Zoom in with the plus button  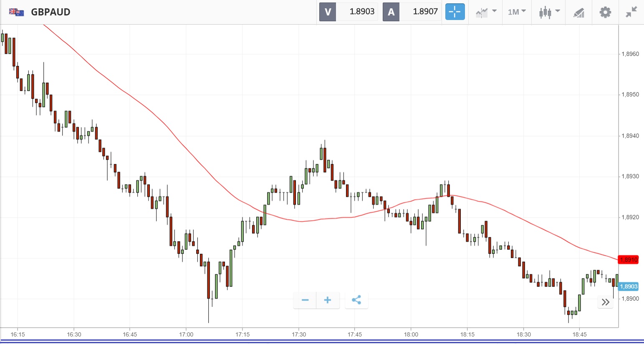point(328,300)
